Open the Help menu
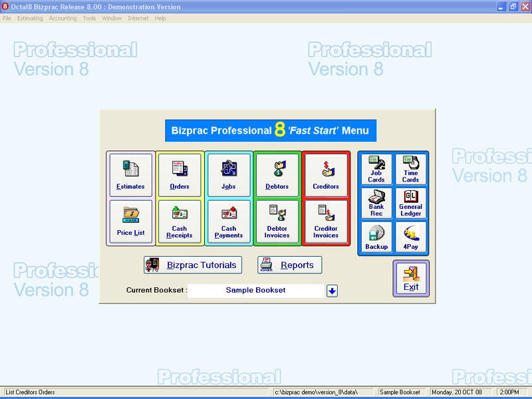The width and height of the screenshot is (532, 399). tap(160, 19)
